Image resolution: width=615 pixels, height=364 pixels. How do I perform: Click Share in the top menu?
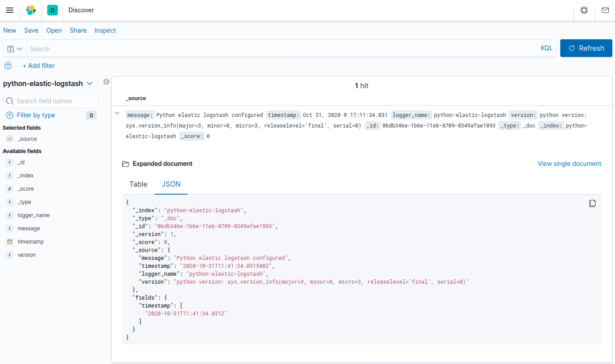78,30
